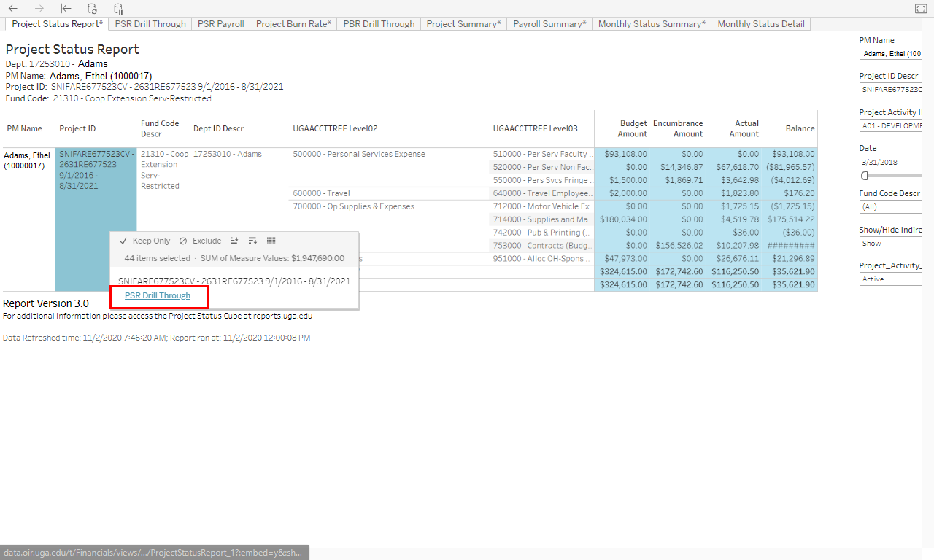Screen dimensions: 934x560
Task: Click the 742000 - Pub & Printing row
Action: (x=543, y=233)
